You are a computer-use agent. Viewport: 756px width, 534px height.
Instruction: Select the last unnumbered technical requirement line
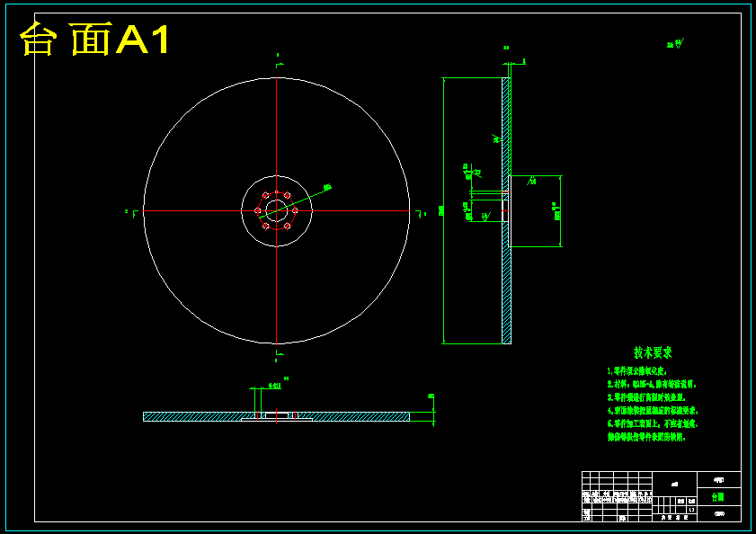click(x=646, y=437)
